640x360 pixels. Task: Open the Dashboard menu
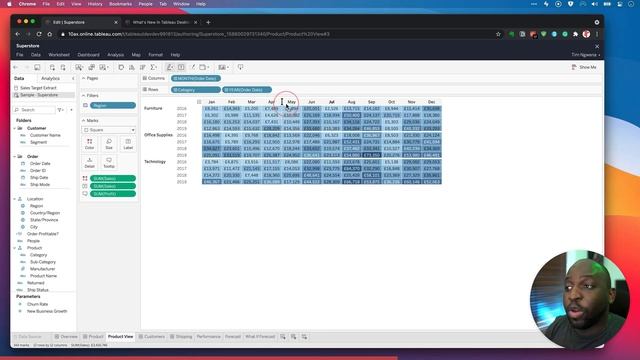click(x=88, y=55)
